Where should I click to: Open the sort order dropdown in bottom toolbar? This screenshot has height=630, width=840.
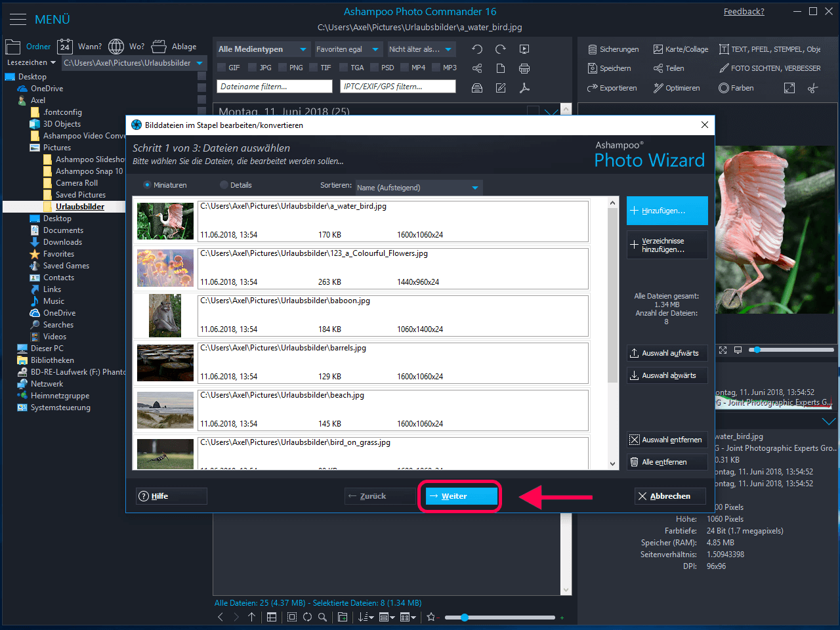coord(366,617)
